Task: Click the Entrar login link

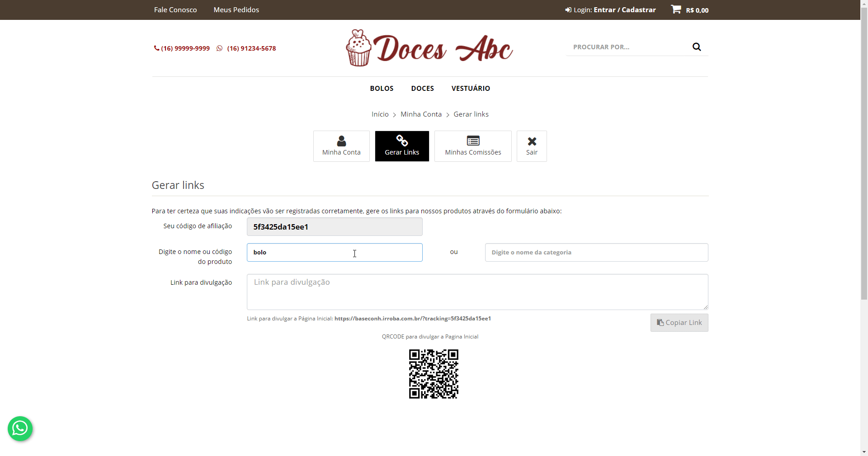Action: (604, 9)
